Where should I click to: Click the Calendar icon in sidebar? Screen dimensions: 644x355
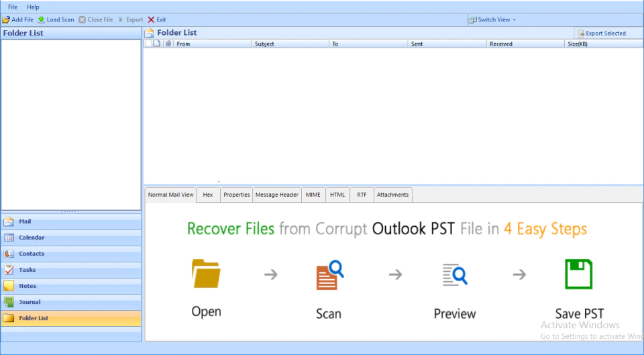pyautogui.click(x=9, y=238)
